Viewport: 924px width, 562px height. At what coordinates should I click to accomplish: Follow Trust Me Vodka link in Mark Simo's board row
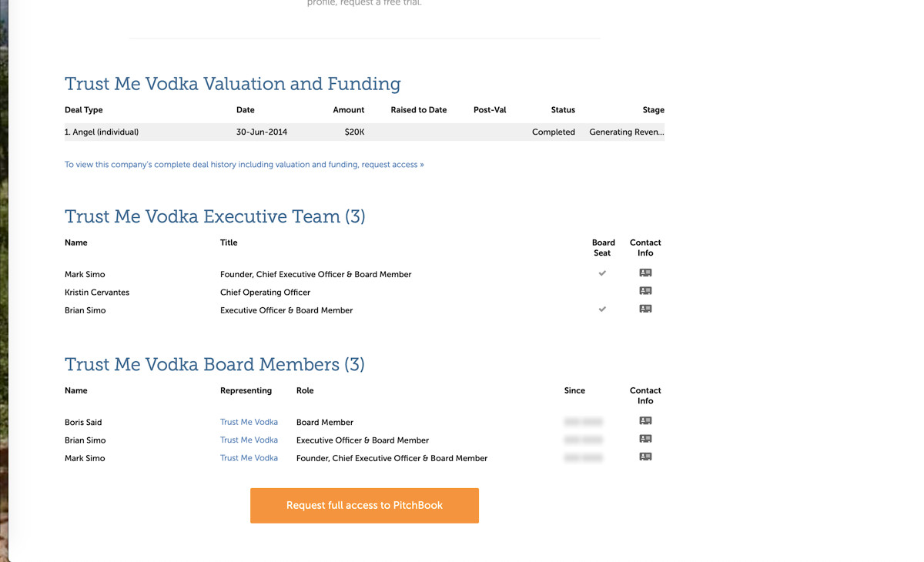249,458
